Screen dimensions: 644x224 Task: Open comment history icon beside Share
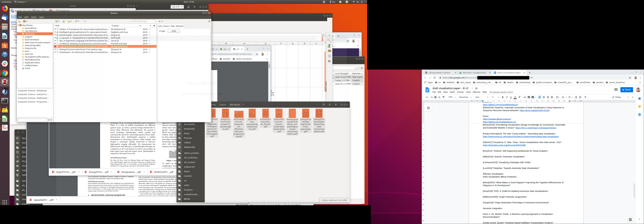click(616, 90)
